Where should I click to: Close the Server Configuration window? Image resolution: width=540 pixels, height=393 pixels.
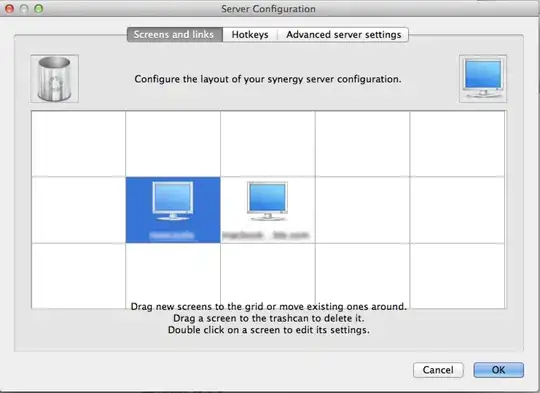coord(9,9)
